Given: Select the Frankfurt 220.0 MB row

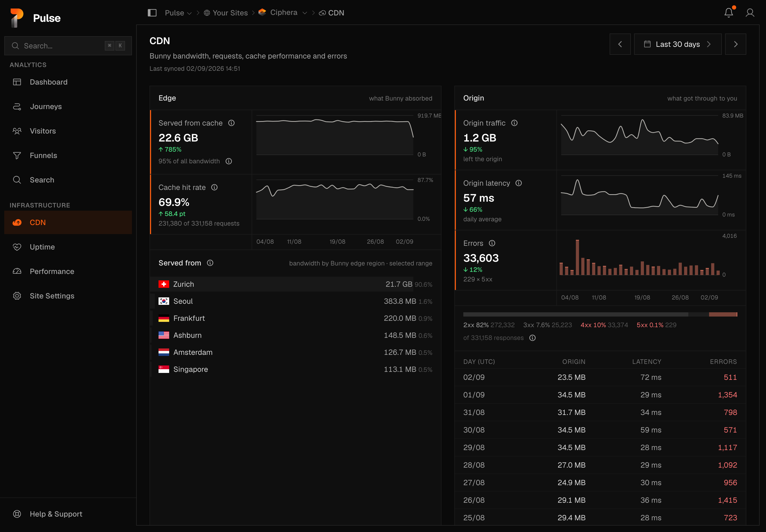Looking at the screenshot, I should tap(295, 318).
